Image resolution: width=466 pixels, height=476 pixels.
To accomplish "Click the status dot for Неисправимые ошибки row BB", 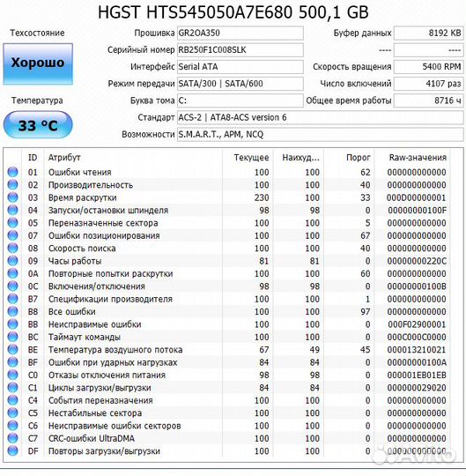I will (12, 324).
